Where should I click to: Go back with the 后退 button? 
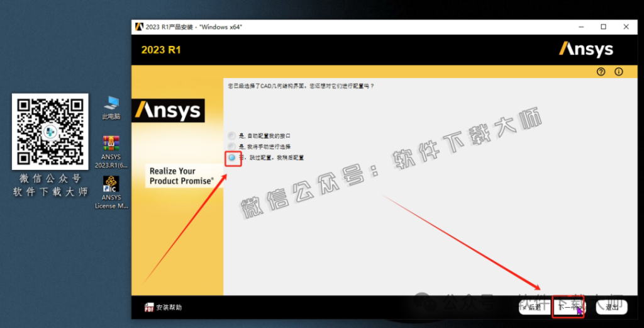pyautogui.click(x=534, y=307)
